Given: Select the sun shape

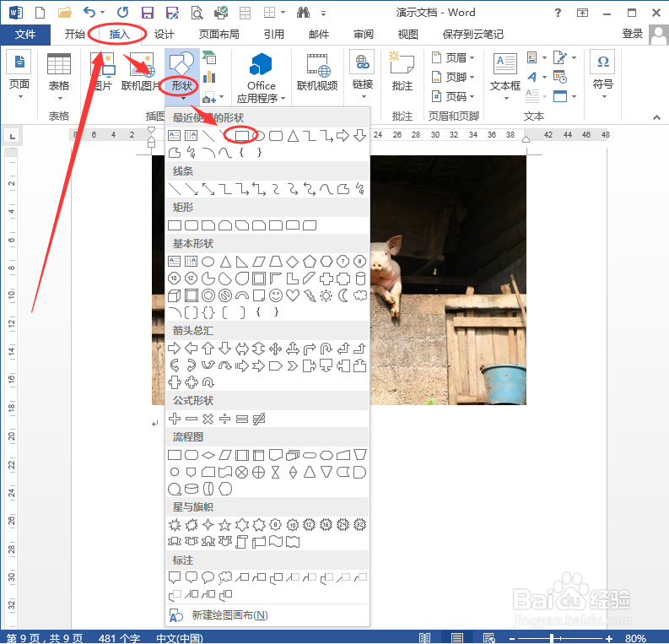Looking at the screenshot, I should point(326,295).
